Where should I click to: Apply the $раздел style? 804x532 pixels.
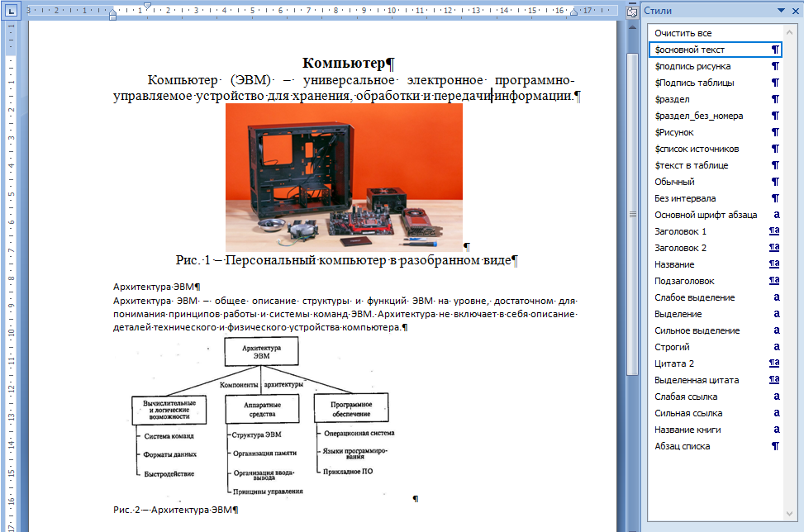[715, 99]
